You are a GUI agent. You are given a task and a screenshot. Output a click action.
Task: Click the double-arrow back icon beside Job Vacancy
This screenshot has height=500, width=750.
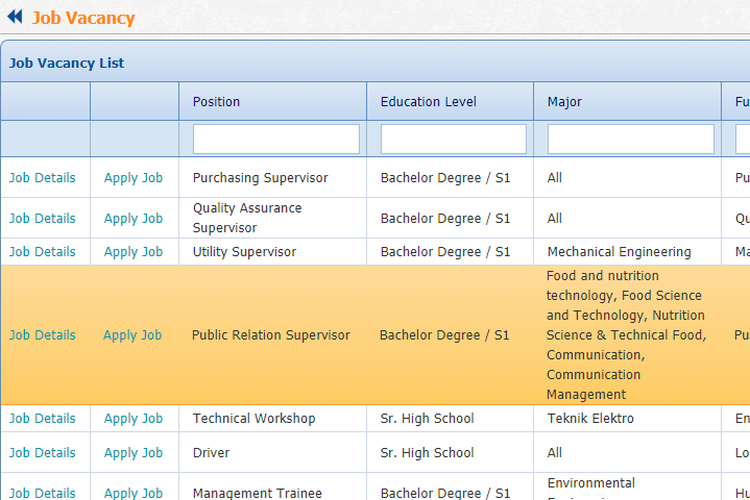click(x=15, y=17)
